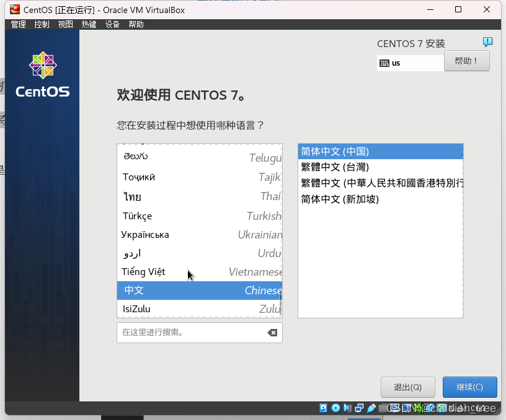Click the language list scrollbar thumb

[x=280, y=304]
